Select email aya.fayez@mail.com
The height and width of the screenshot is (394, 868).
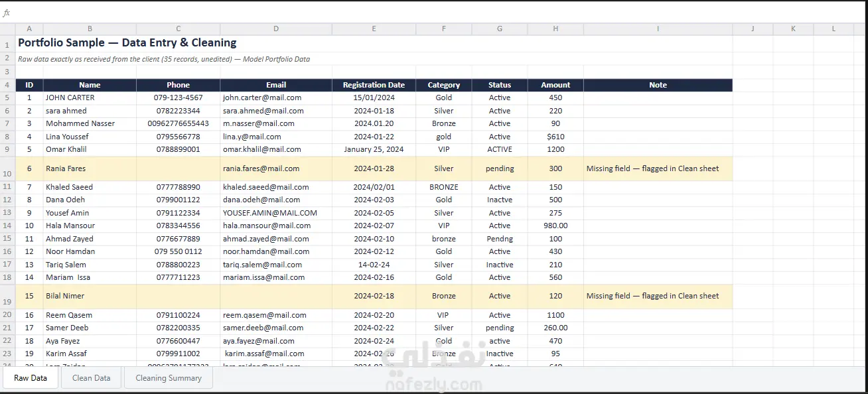pos(276,341)
